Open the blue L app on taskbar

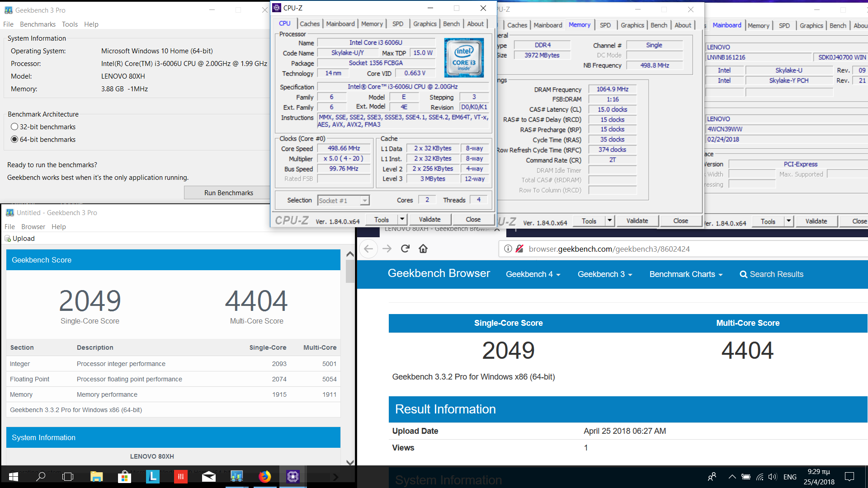point(152,476)
